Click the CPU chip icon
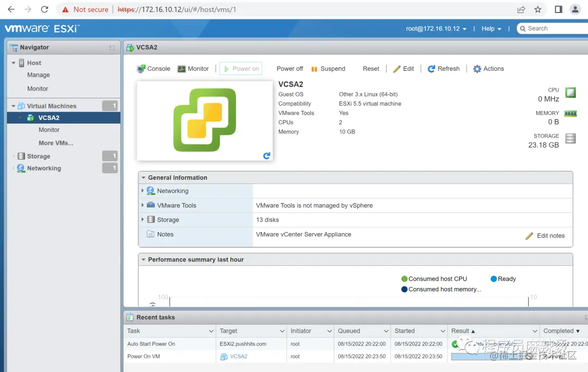This screenshot has height=372, width=588. 571,92
